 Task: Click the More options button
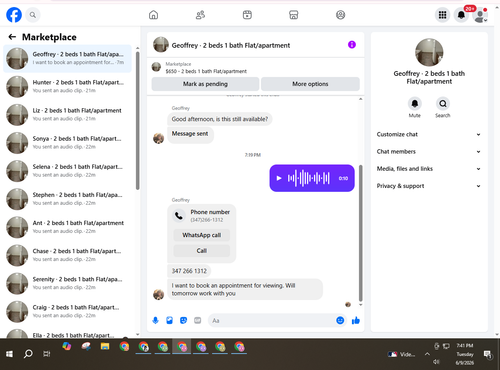[310, 84]
